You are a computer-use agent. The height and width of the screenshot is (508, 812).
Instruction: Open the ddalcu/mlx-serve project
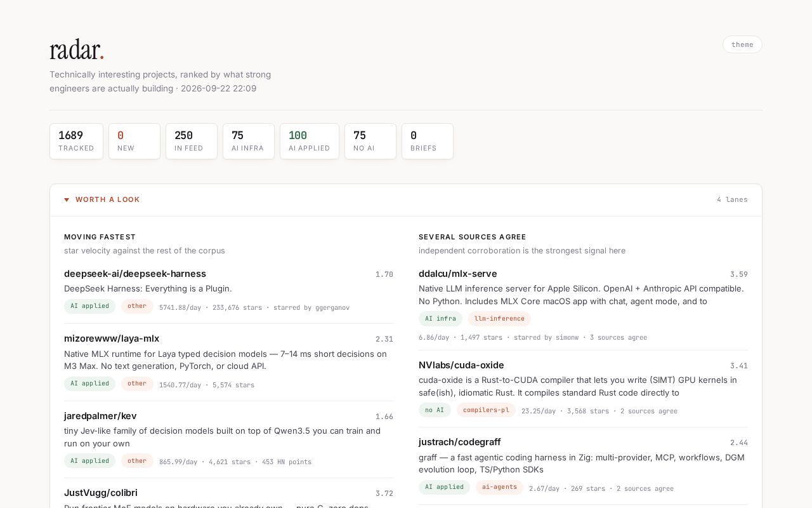pos(458,274)
